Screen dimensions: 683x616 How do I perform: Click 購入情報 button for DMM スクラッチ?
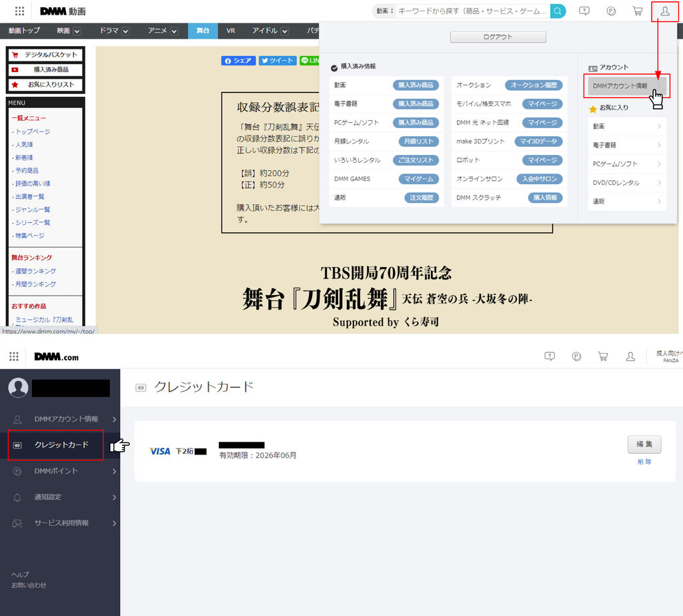click(x=545, y=198)
